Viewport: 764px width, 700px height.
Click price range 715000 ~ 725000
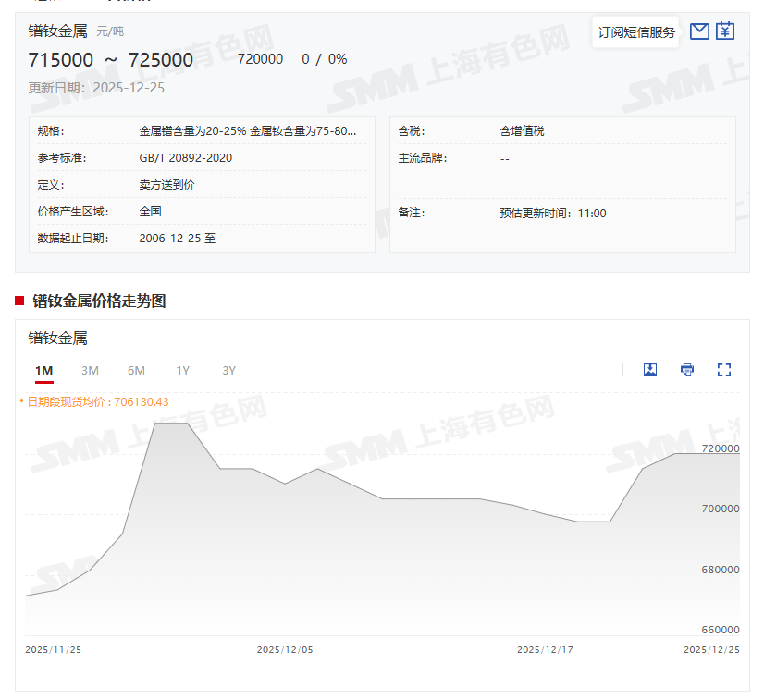pyautogui.click(x=111, y=60)
